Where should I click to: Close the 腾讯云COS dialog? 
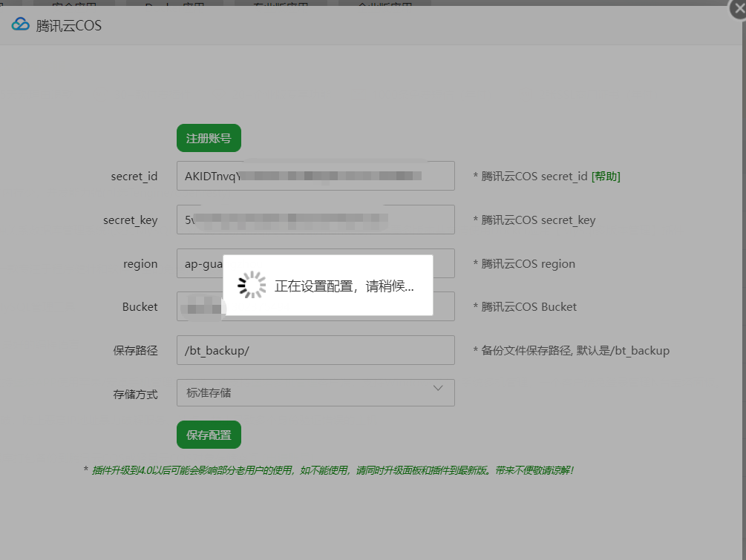point(739,9)
